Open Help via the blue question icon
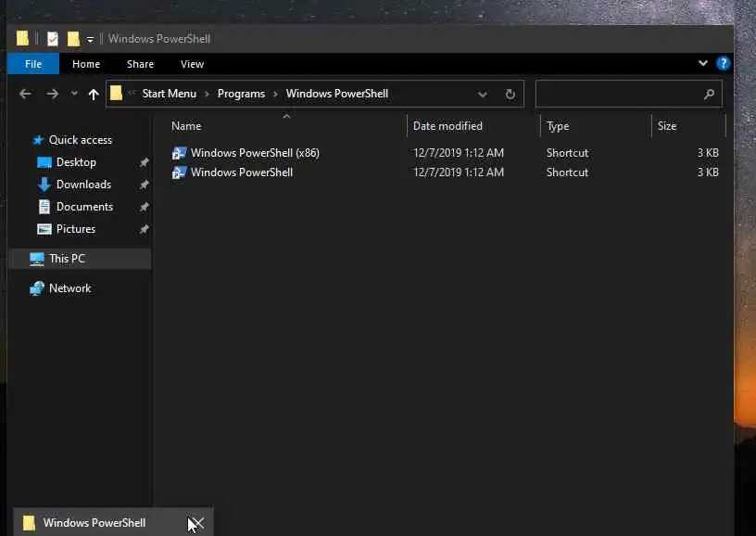 tap(723, 63)
